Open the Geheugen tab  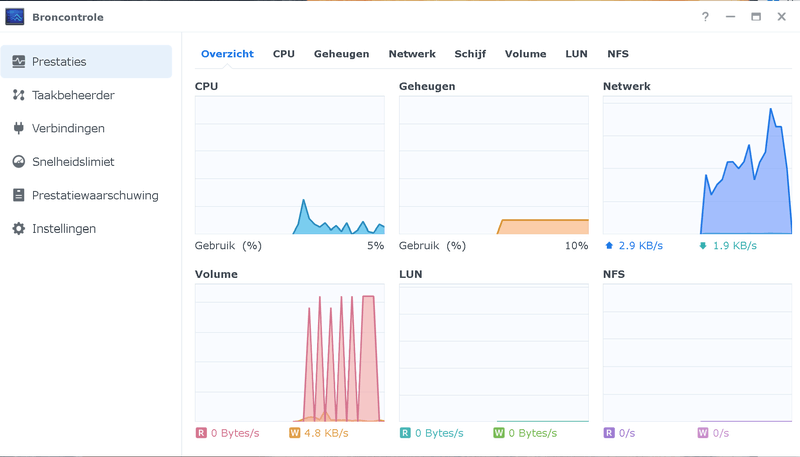point(341,54)
